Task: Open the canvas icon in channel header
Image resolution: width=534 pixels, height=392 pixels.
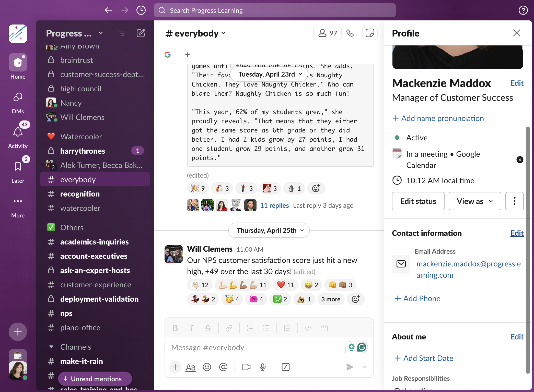Action: tap(370, 33)
